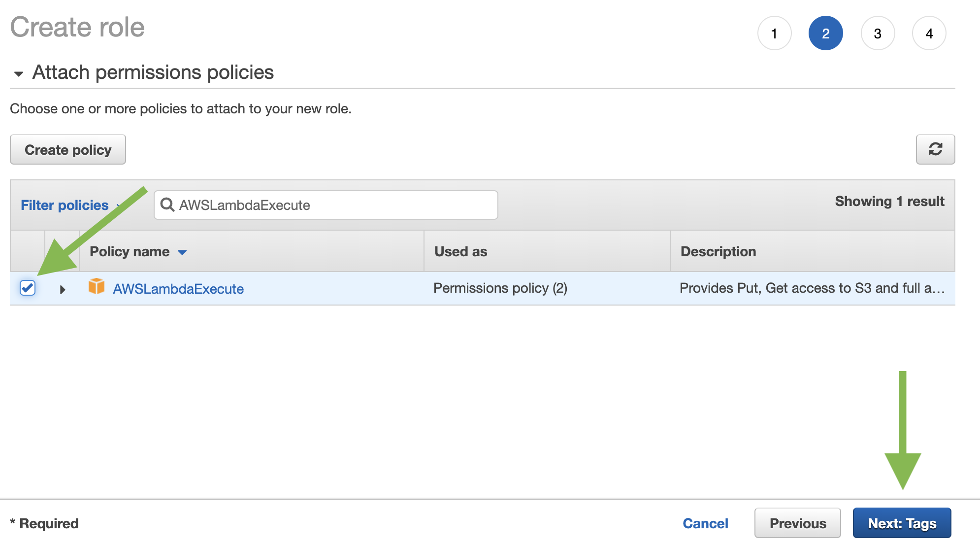Click the refresh policies icon
The height and width of the screenshot is (547, 980).
(x=935, y=149)
